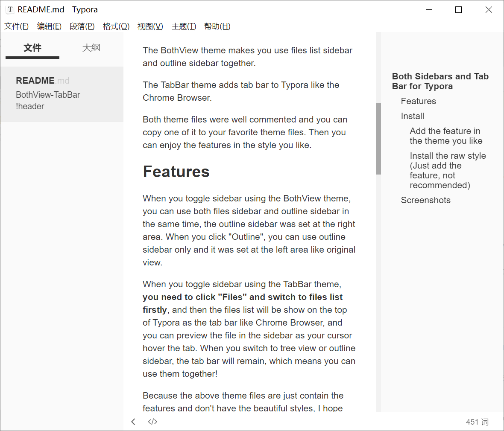Maximize the Typora window

point(458,10)
